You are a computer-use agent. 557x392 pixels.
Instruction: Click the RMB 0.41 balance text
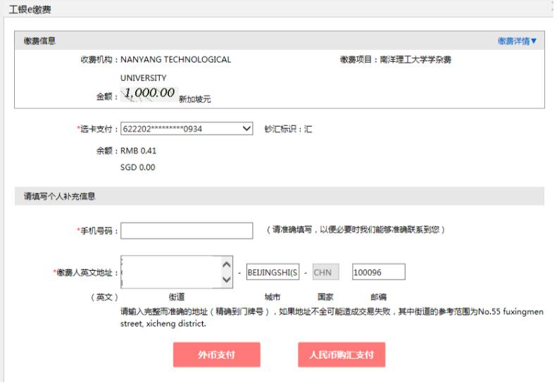[x=139, y=151]
